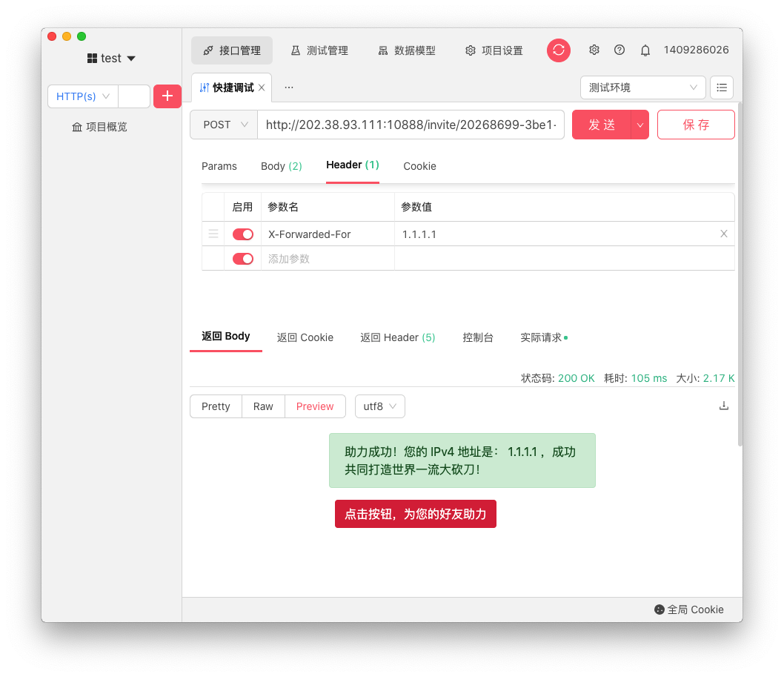This screenshot has height=677, width=784.
Task: Select the Raw response view button
Action: (263, 406)
